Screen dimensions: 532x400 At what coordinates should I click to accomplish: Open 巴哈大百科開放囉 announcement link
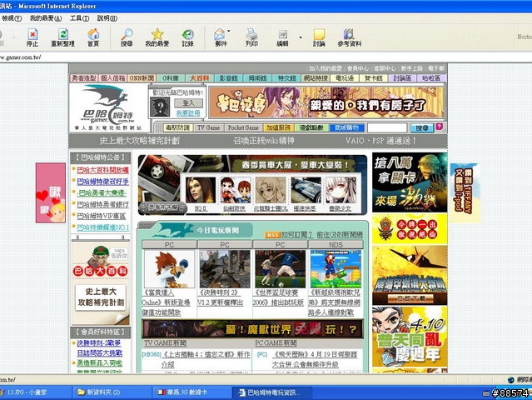[x=102, y=170]
